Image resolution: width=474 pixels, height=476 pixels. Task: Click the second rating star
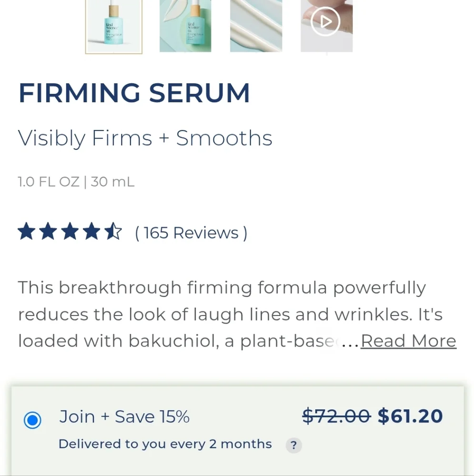click(48, 231)
